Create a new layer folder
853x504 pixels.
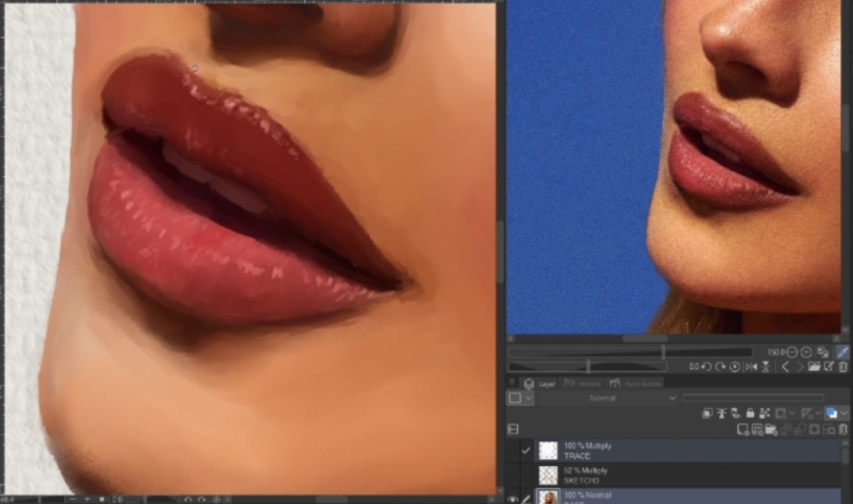pos(771,429)
